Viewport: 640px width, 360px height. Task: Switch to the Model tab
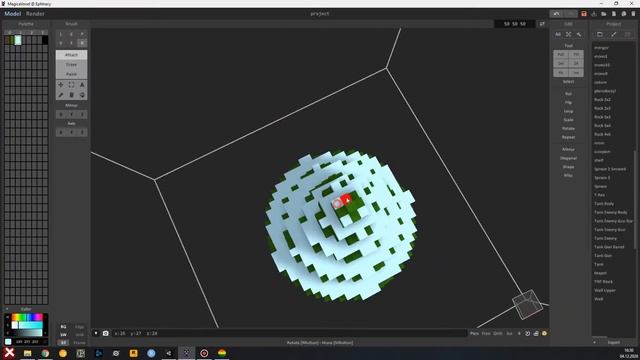13,13
